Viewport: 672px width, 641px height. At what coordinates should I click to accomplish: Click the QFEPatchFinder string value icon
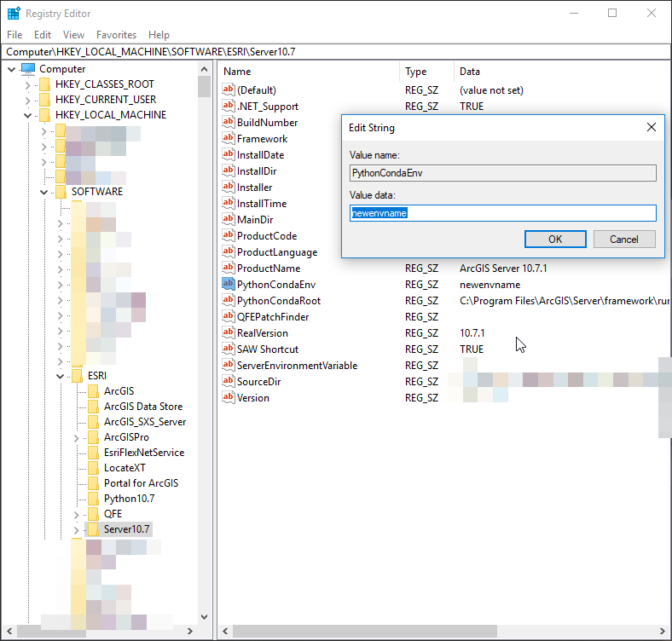tap(228, 316)
